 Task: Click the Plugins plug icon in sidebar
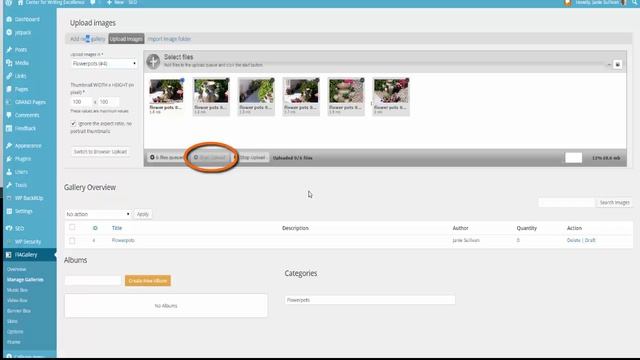(x=9, y=158)
